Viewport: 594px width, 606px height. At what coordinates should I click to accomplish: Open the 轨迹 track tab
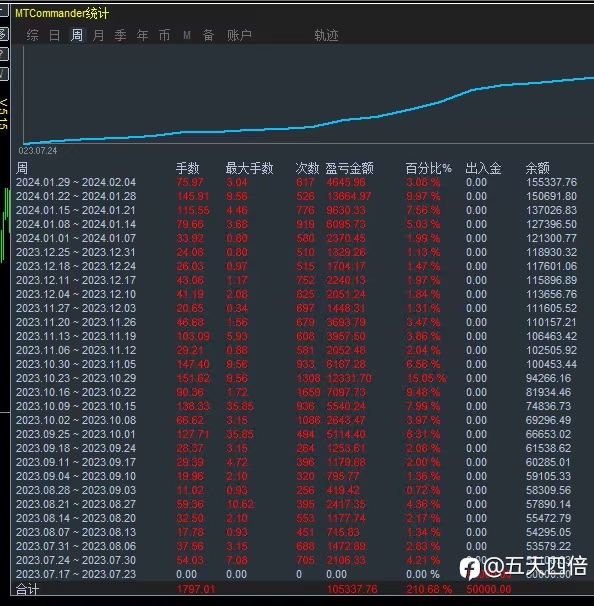326,36
